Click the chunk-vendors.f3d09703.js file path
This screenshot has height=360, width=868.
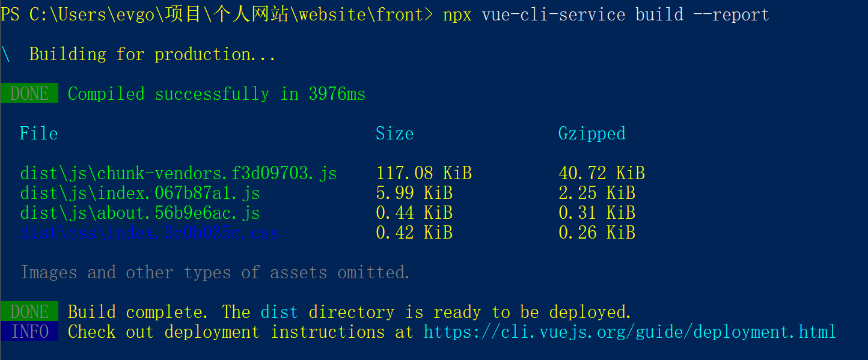point(178,174)
